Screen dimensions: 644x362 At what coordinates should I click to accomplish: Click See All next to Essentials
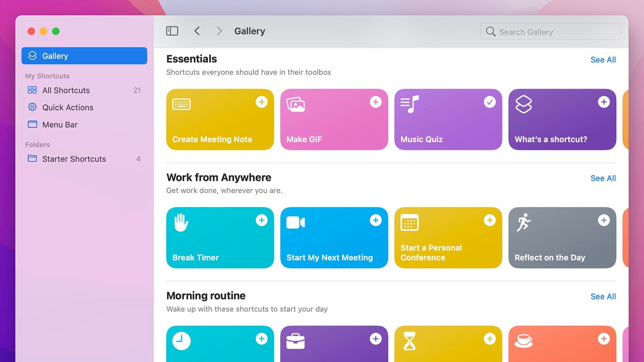[603, 60]
